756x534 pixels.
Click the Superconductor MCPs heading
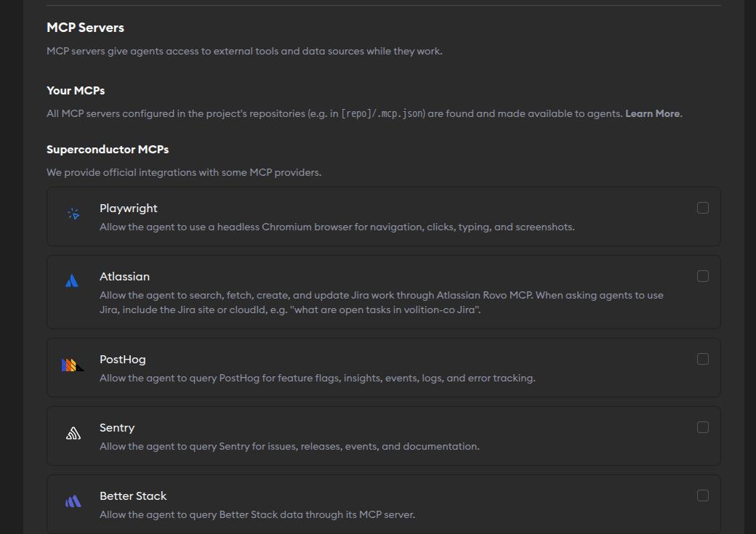click(108, 150)
